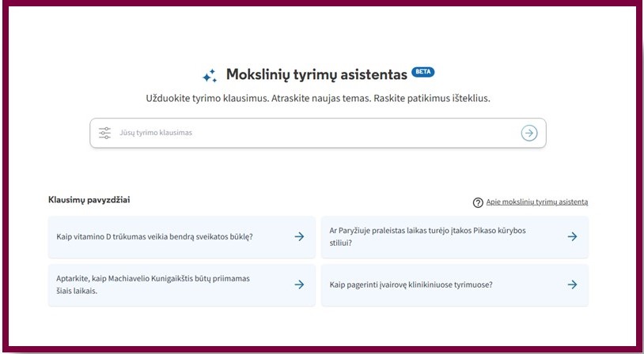Screen dimensions: 644x354
Task: Click the question mark help icon
Action: pos(478,203)
